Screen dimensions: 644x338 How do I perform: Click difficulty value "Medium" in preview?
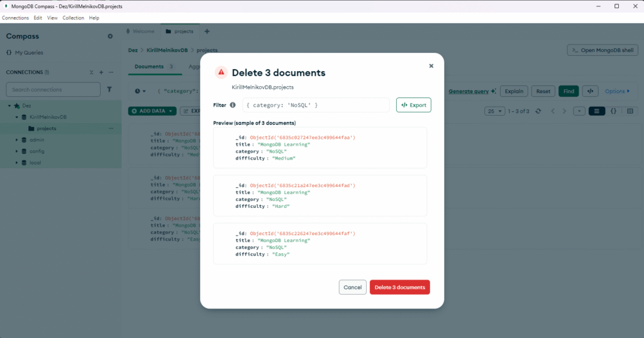click(x=284, y=158)
